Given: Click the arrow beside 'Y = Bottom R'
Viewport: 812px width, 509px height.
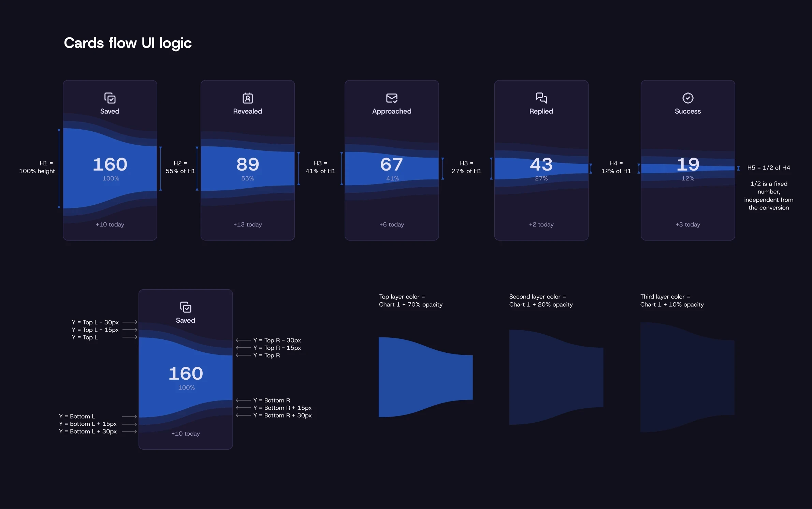Looking at the screenshot, I should 243,401.
